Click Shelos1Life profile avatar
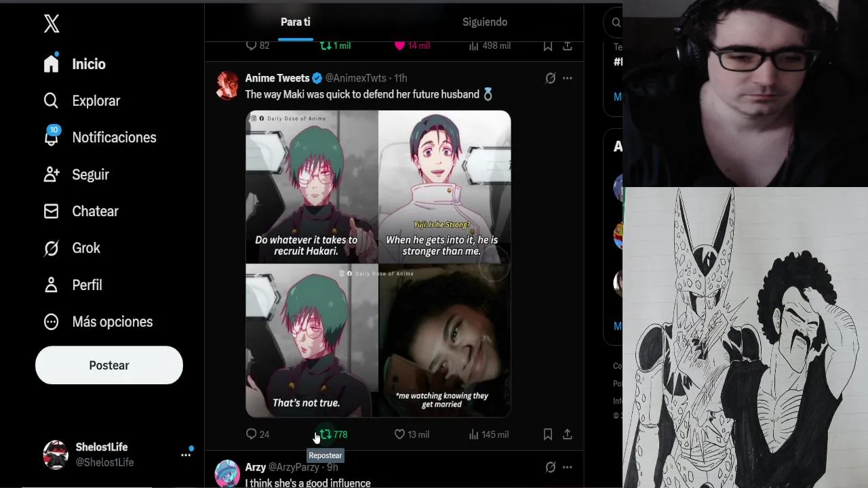 [56, 455]
